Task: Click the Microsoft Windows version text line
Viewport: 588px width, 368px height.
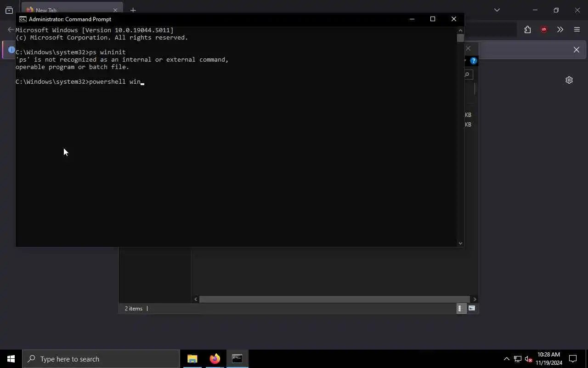Action: pos(95,30)
